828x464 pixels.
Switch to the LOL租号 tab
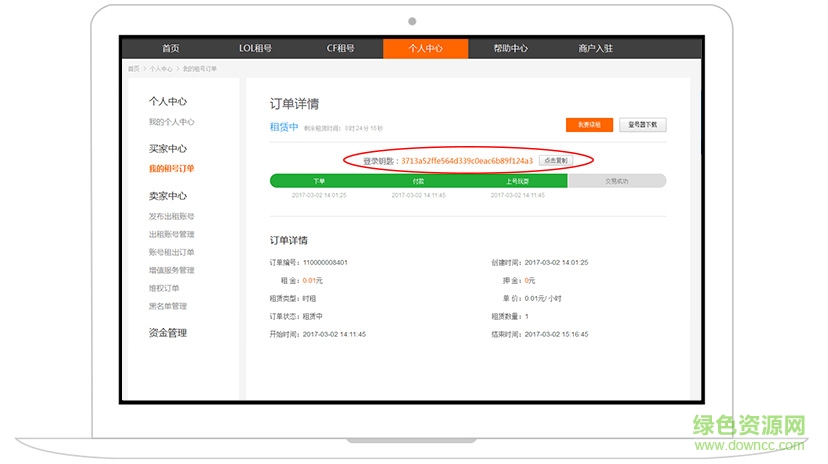[255, 48]
